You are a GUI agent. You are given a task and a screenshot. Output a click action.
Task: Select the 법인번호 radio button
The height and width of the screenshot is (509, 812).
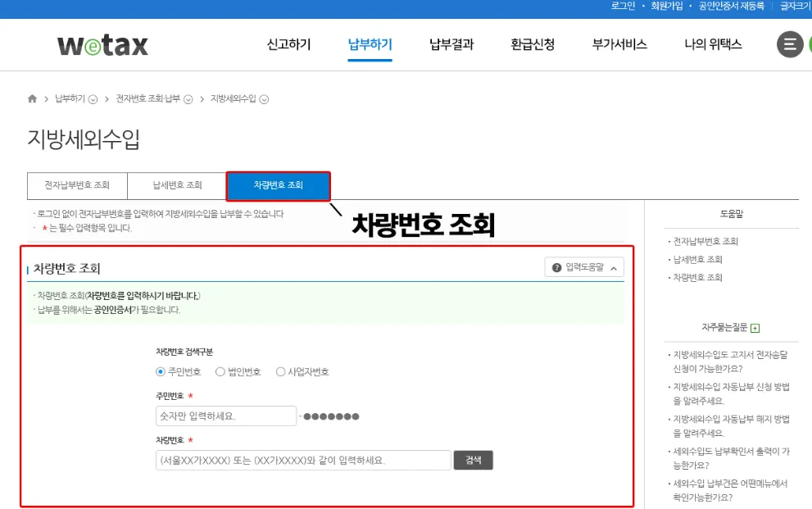tap(220, 370)
